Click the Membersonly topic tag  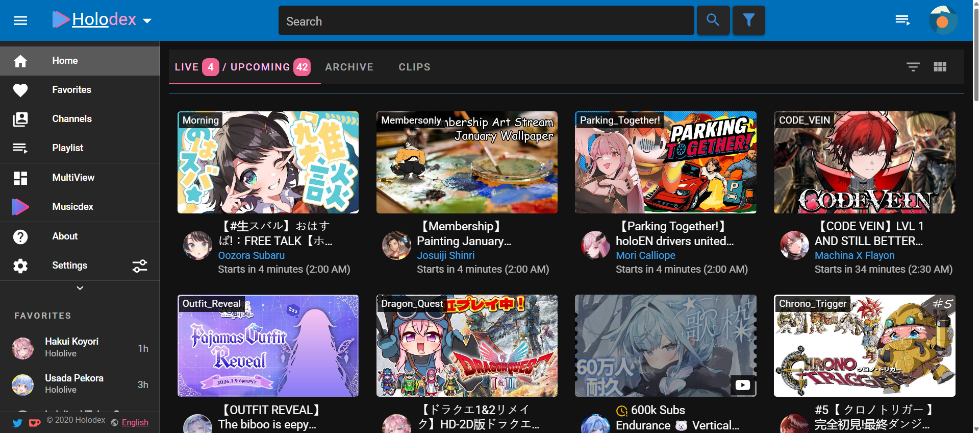[x=411, y=120]
